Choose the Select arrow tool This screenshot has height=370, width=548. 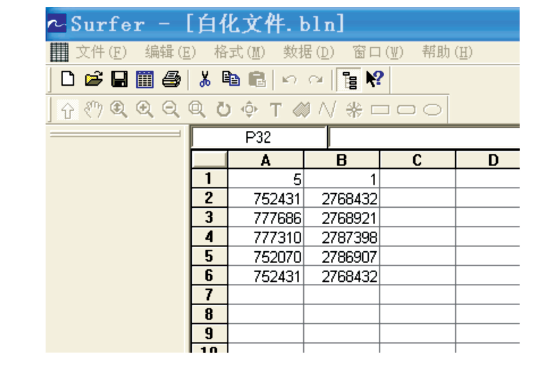67,110
